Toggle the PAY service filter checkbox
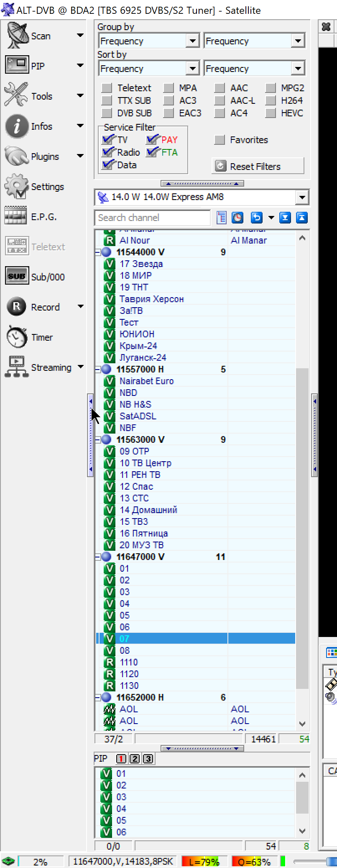The width and height of the screenshot is (337, 868). [153, 139]
